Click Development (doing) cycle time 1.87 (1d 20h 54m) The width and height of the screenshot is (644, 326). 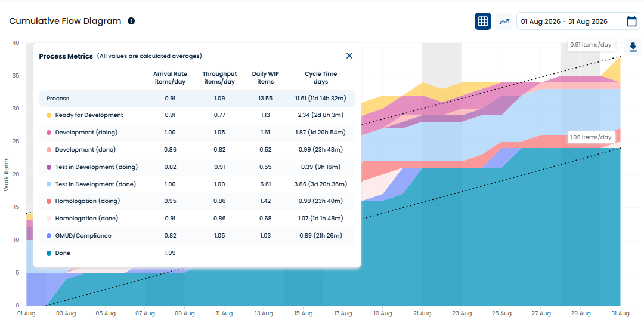(321, 133)
